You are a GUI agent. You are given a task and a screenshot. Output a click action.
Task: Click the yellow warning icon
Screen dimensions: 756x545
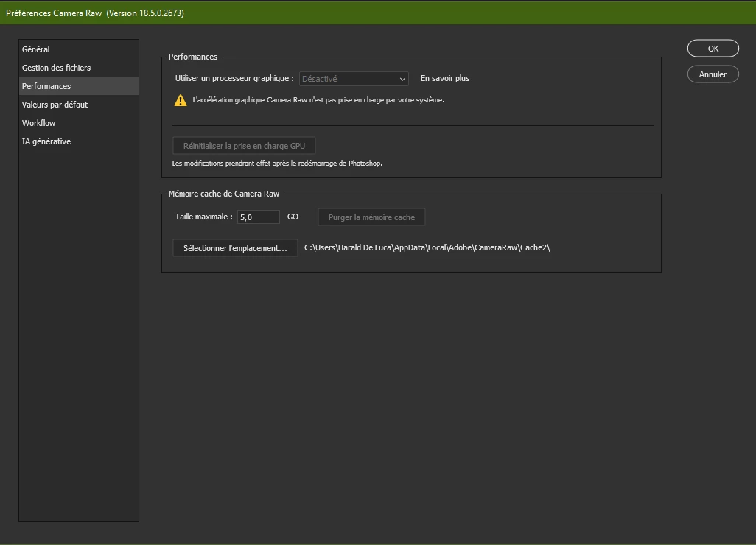181,100
